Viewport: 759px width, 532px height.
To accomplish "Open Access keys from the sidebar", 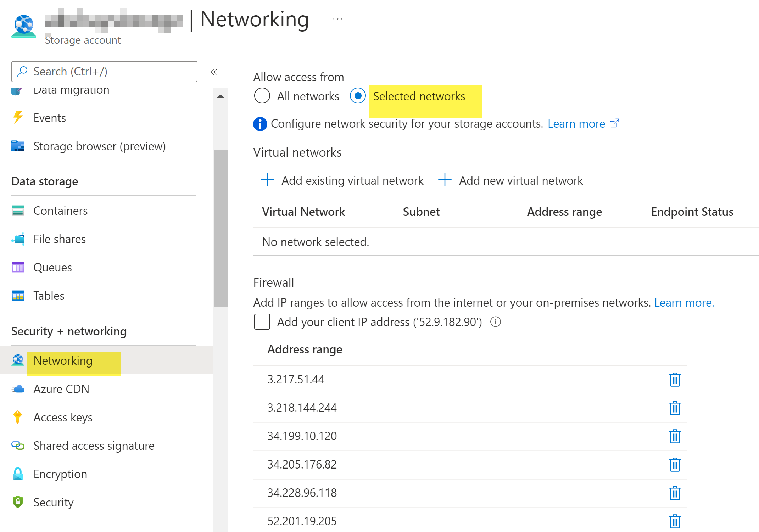I will point(63,417).
